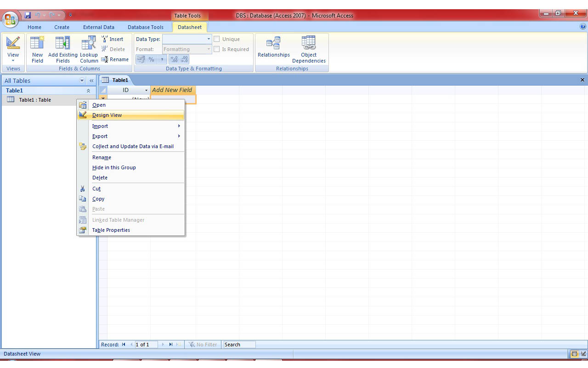This screenshot has width=588, height=368.
Task: Insert a column using the Insert button
Action: pyautogui.click(x=112, y=39)
